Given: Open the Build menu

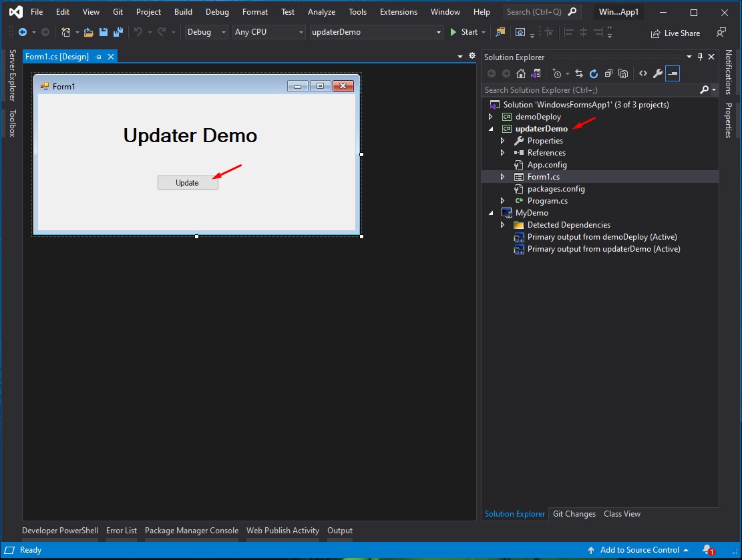Looking at the screenshot, I should (182, 11).
